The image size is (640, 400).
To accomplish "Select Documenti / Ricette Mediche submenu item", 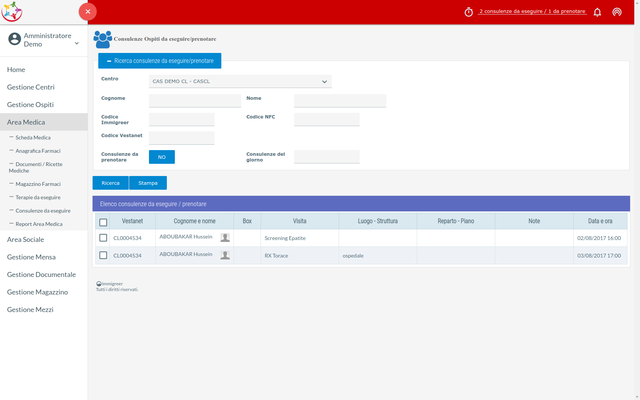I will tap(36, 167).
